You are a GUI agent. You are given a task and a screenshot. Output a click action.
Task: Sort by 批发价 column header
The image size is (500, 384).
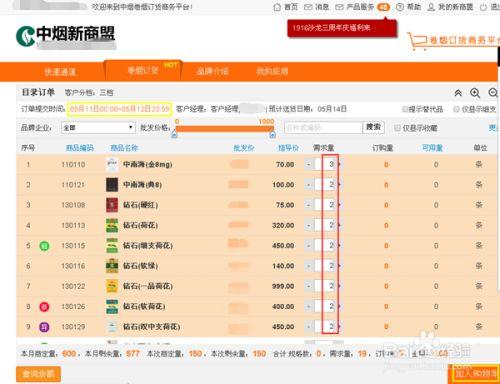[x=244, y=148]
